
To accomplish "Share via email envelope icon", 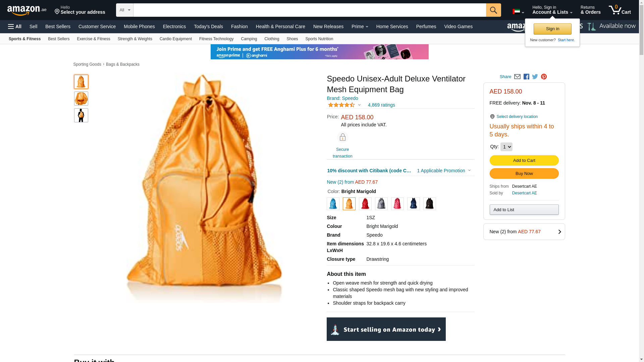I will coord(517,77).
